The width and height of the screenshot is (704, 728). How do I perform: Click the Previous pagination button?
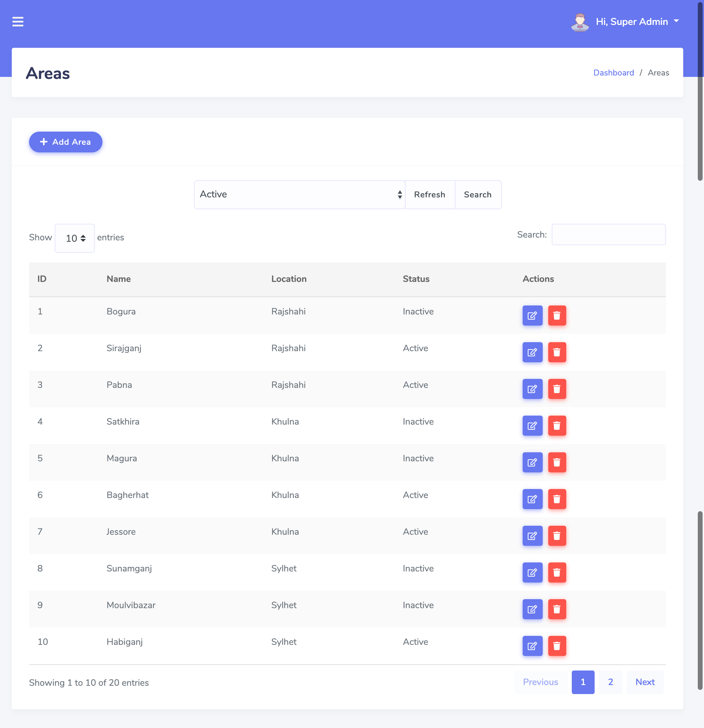(540, 682)
